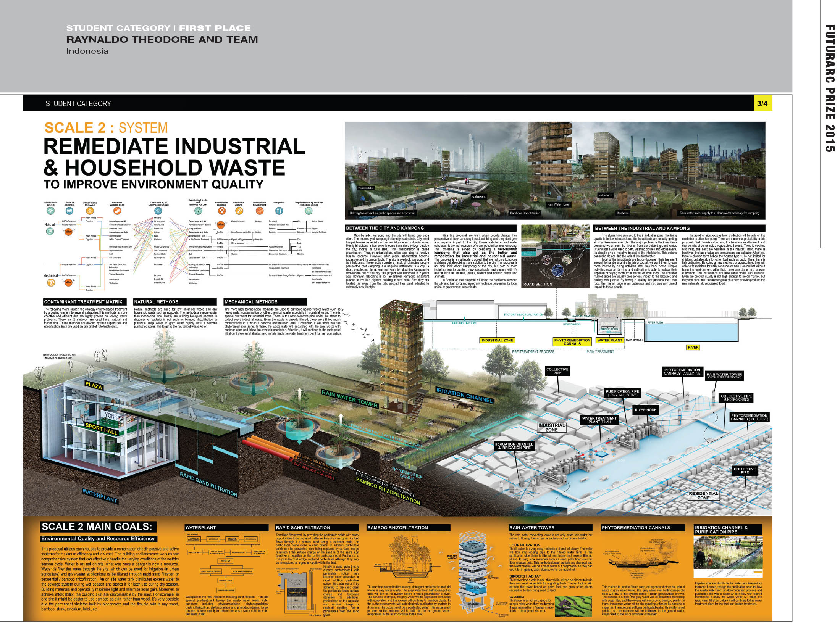This screenshot has height=636, width=840.
Task: Click the PURIFICATION PIPE (LOCAL COLLECTIVE) callout
Action: pyautogui.click(x=622, y=393)
